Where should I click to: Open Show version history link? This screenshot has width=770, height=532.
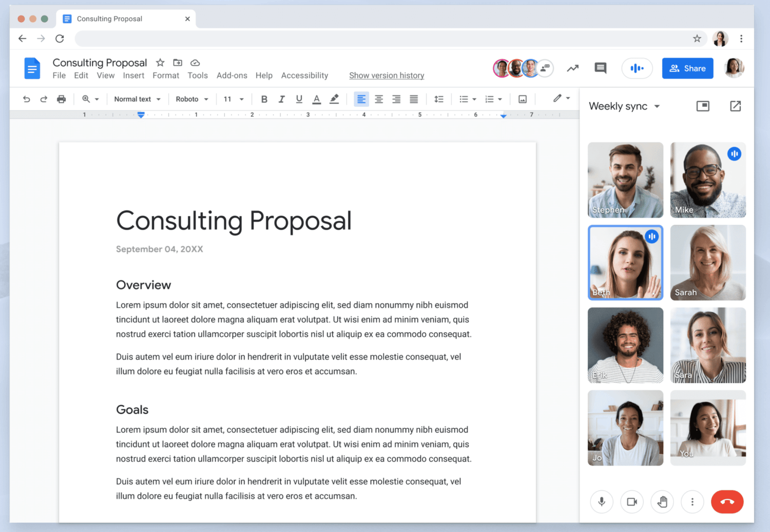386,75
